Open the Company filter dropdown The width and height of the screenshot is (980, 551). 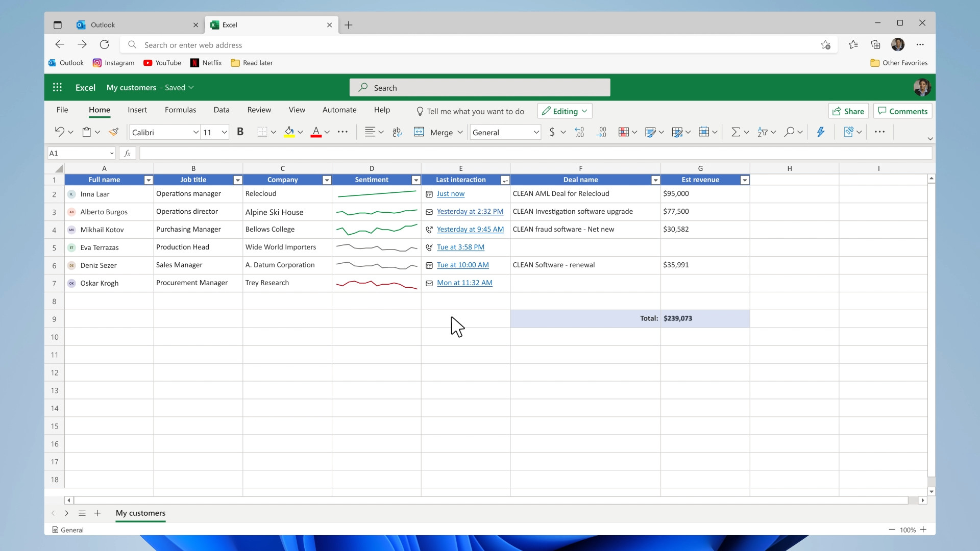click(327, 180)
